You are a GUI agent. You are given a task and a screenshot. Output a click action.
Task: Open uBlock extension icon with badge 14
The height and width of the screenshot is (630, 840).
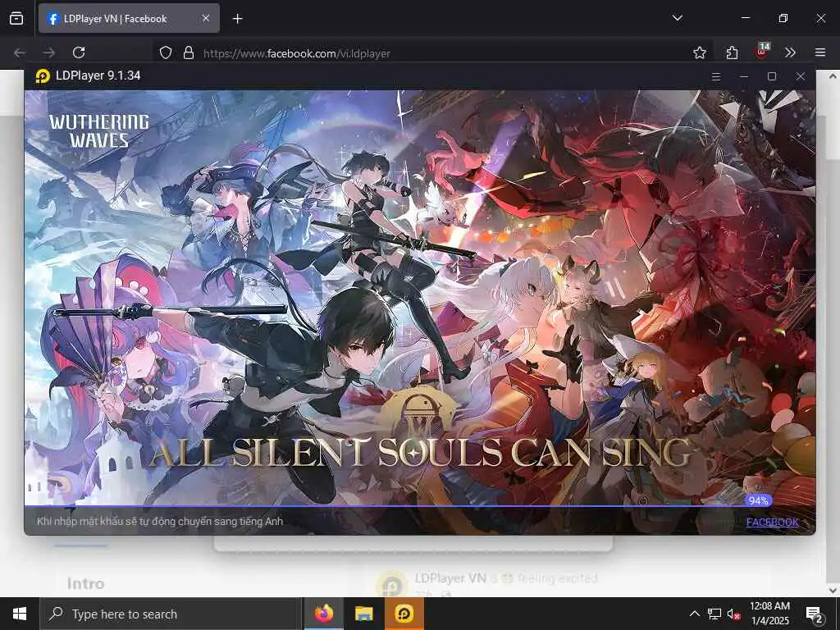point(762,50)
